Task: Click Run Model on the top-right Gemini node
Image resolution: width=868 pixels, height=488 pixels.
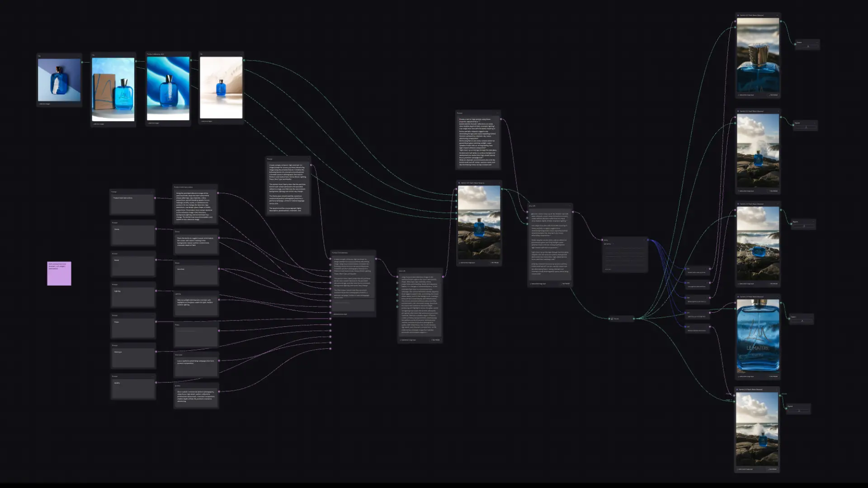Action: point(773,95)
